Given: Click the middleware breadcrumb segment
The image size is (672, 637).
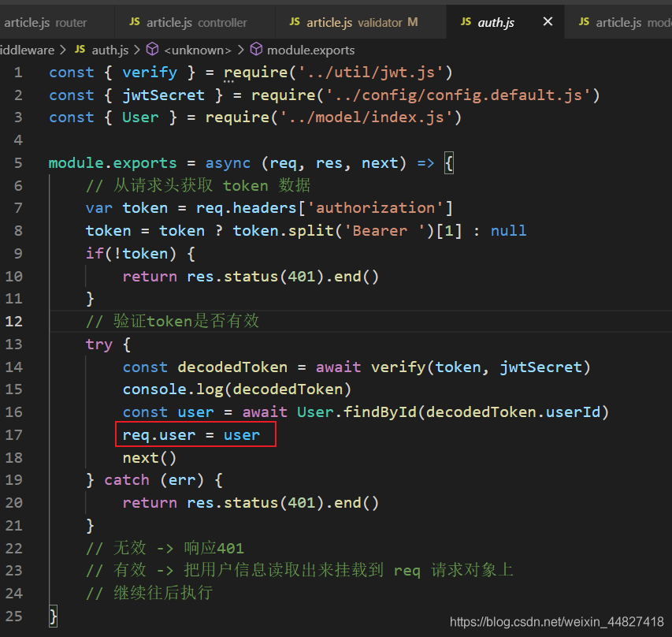Looking at the screenshot, I should (x=27, y=50).
